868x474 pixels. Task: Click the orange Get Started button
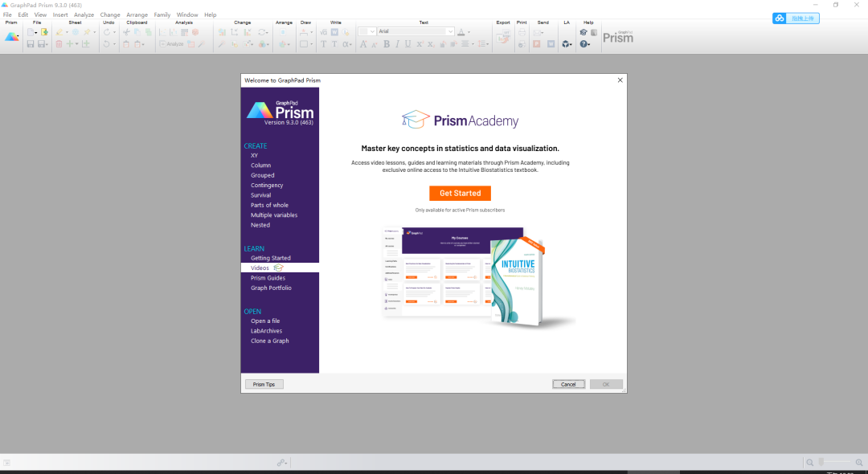(460, 194)
